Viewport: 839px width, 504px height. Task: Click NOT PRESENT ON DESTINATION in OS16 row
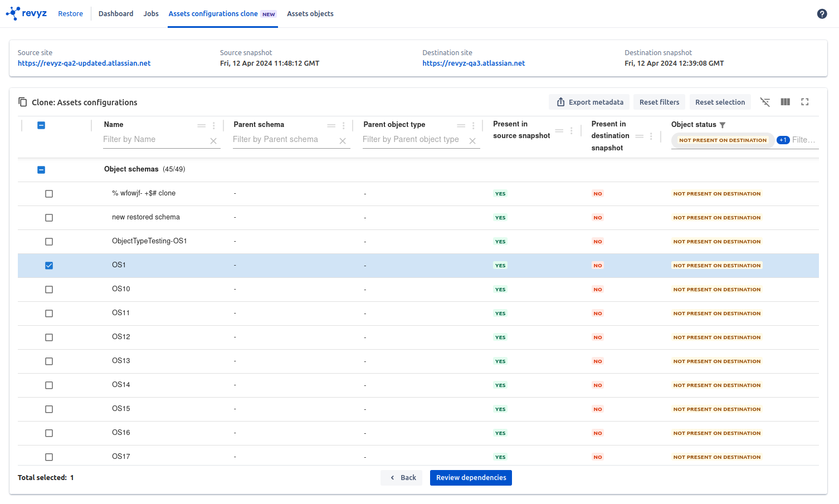717,433
